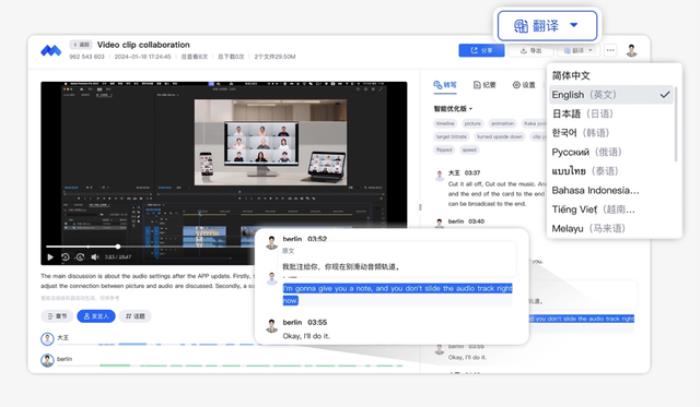Click the berlin 03:52 header in the popup
The image size is (700, 407).
(304, 239)
